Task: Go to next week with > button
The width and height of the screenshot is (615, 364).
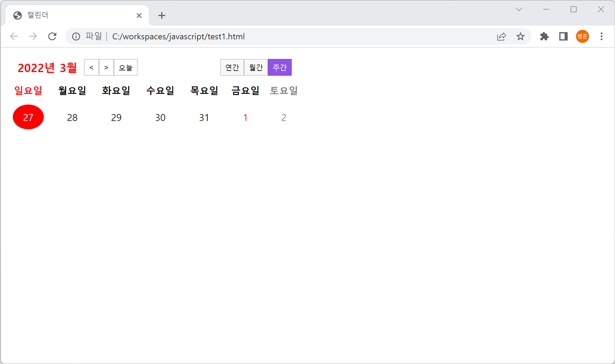Action: 106,67
